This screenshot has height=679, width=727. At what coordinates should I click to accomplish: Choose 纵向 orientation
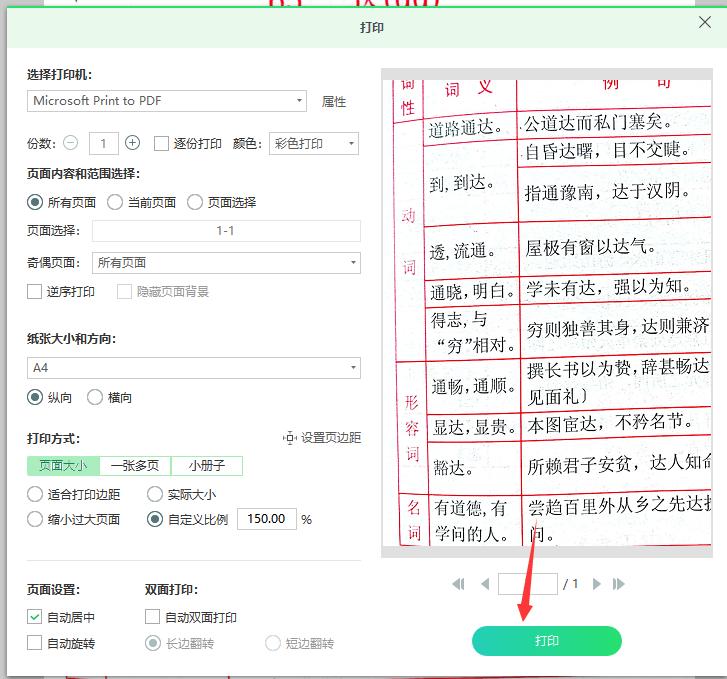coord(35,397)
